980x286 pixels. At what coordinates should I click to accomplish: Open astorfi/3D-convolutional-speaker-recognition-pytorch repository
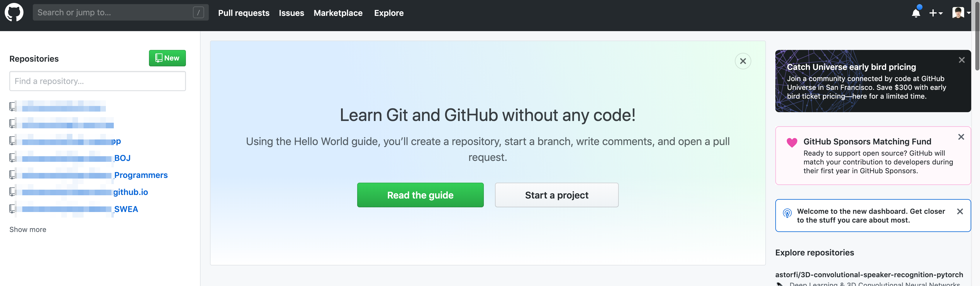coord(869,275)
